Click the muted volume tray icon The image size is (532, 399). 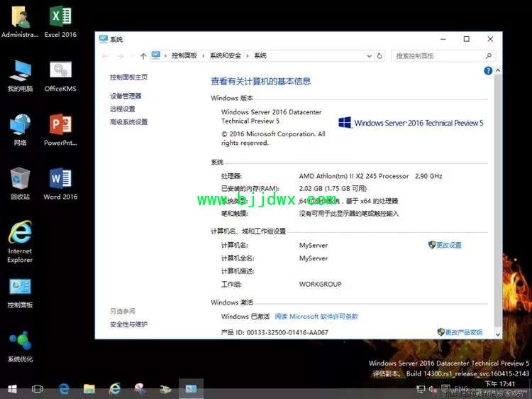(x=433, y=389)
